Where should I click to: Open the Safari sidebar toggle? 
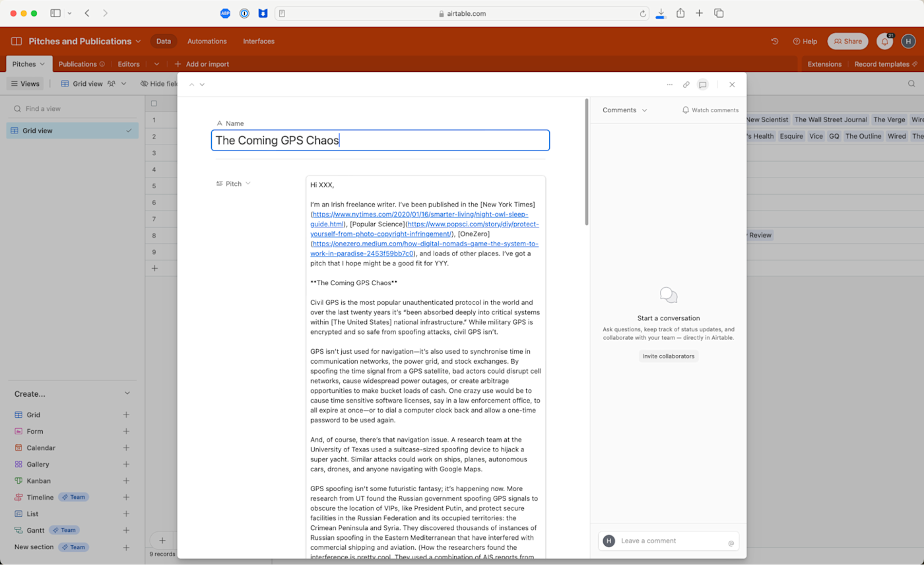pos(55,13)
